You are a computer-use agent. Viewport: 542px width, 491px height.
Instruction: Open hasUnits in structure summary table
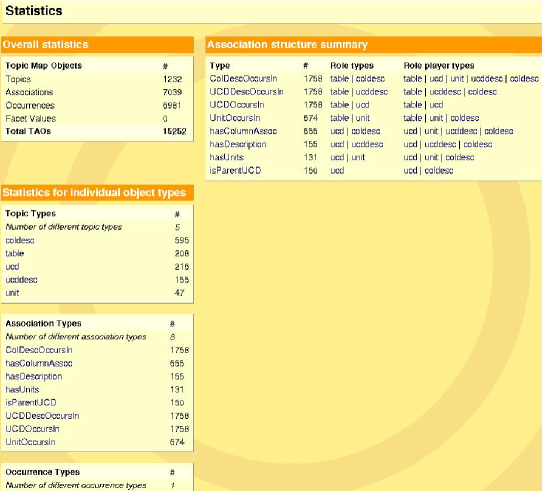coord(226,158)
